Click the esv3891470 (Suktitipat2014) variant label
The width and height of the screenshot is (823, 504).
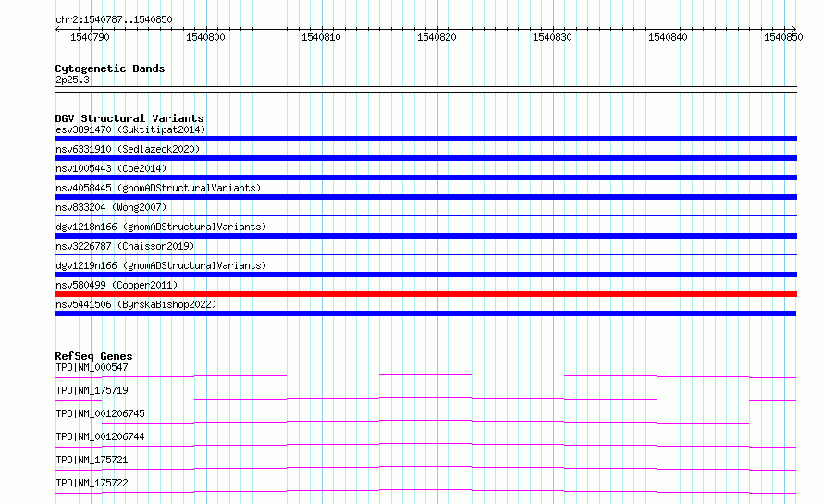[x=130, y=129]
